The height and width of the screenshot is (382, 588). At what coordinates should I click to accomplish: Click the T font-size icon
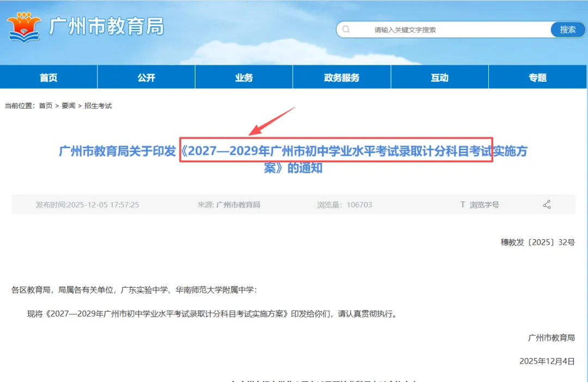pos(462,204)
